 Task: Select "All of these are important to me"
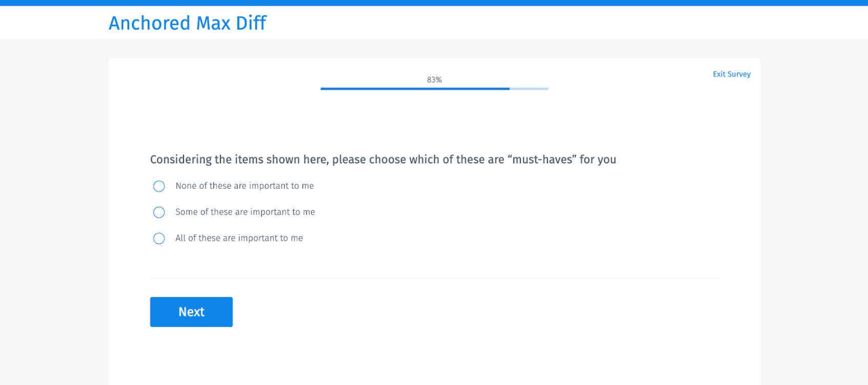click(x=159, y=238)
